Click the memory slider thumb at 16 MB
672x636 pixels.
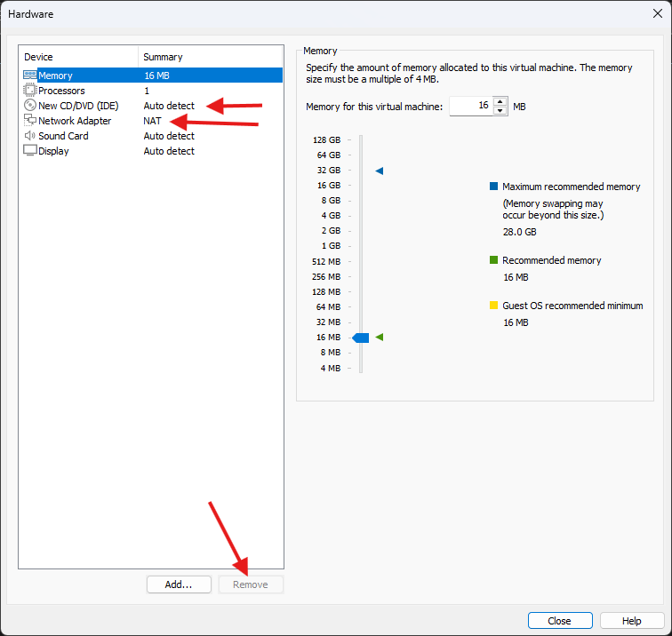pos(361,338)
